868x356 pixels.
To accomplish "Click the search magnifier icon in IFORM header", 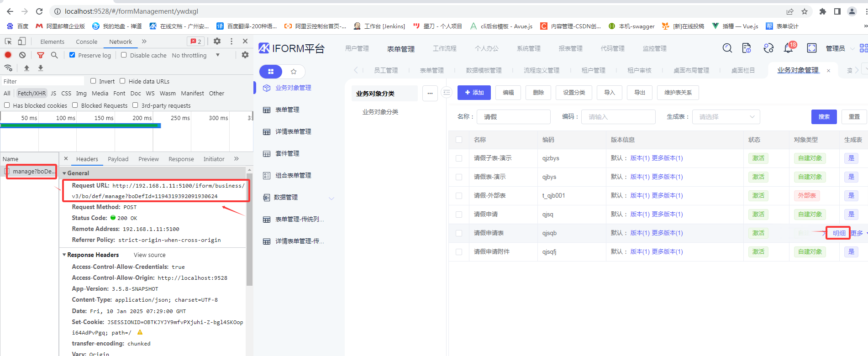I will click(x=727, y=48).
